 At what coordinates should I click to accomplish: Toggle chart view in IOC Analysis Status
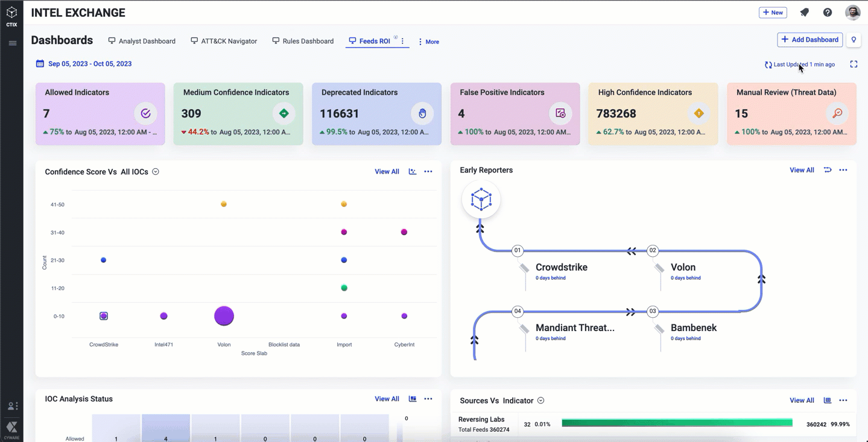click(x=413, y=399)
